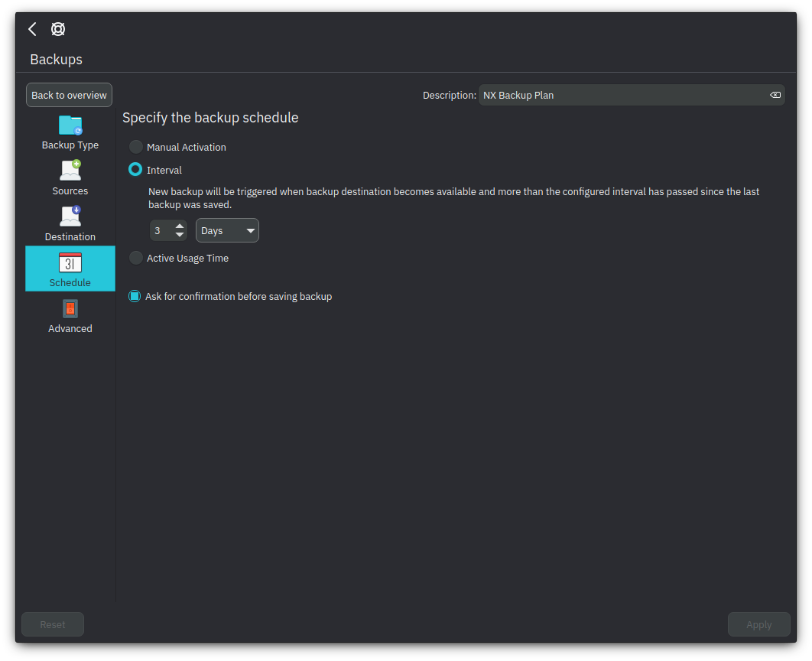Click the 'Description:' label
This screenshot has height=661, width=812.
(x=450, y=96)
